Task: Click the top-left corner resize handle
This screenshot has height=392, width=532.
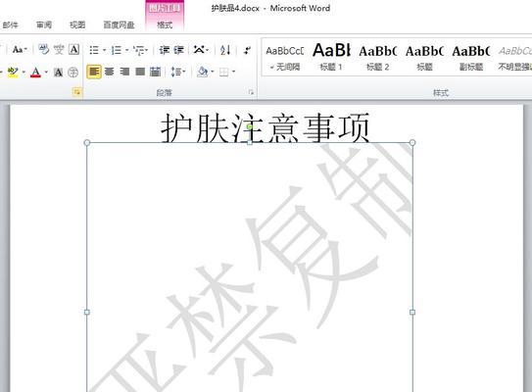Action: (87, 142)
